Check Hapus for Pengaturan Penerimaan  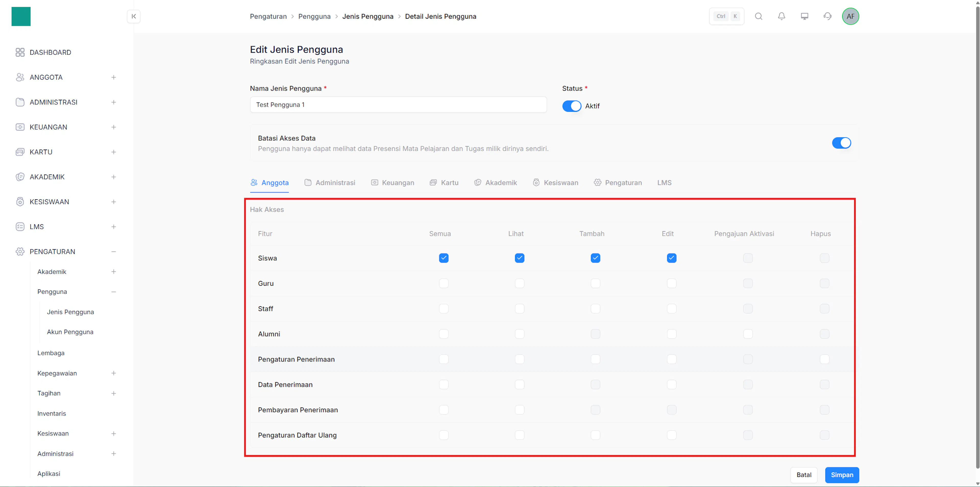[x=824, y=359]
